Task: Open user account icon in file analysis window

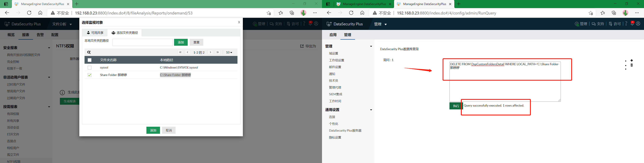Action: coord(316,24)
